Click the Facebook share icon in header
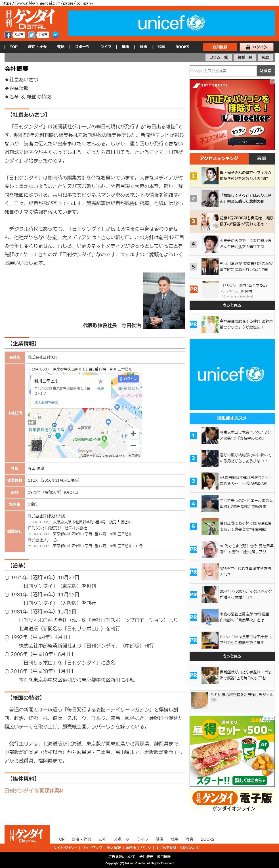 (8, 35)
